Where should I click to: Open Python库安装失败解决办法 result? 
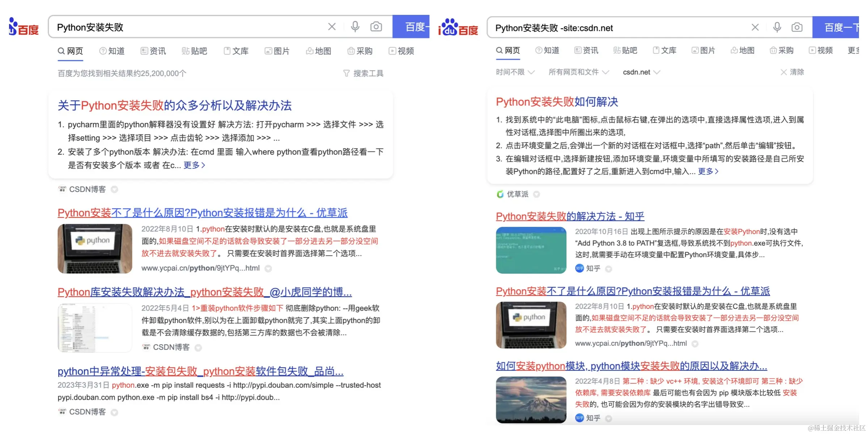205,292
